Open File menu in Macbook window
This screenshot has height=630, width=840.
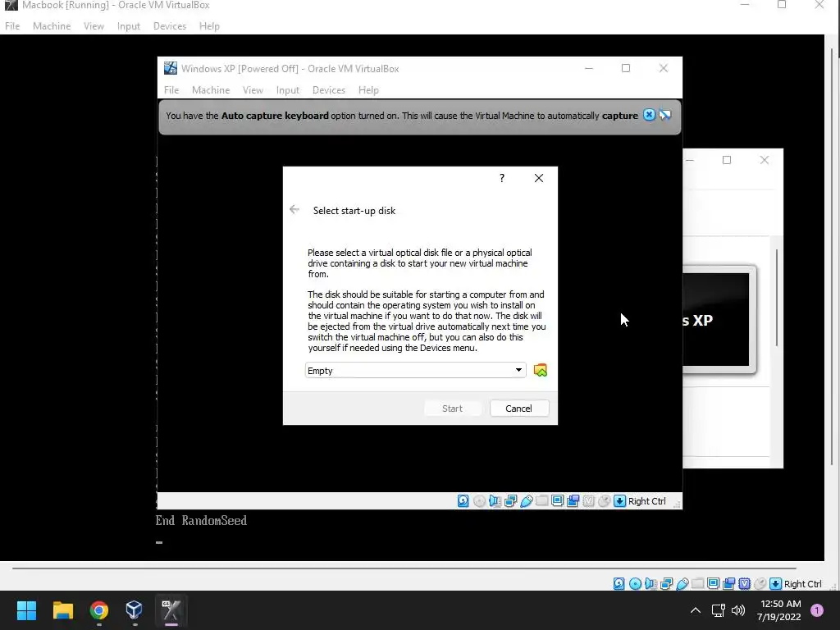click(x=12, y=25)
